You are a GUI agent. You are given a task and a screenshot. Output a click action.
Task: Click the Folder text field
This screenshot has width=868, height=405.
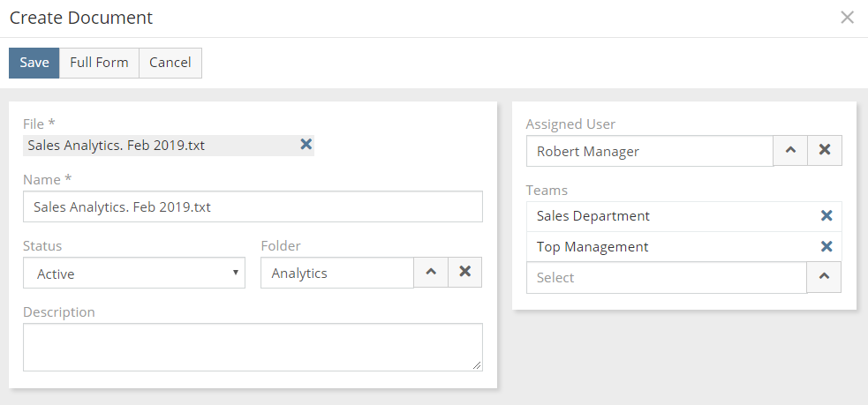pos(336,274)
